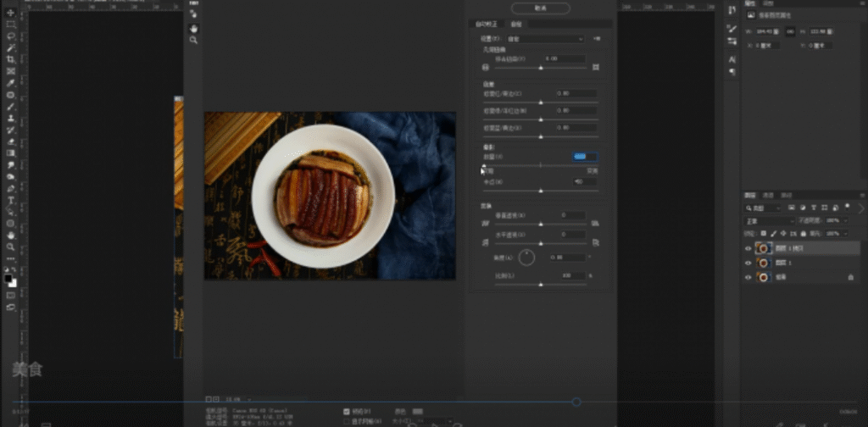
Task: Select the Eyedropper tool
Action: 10,83
